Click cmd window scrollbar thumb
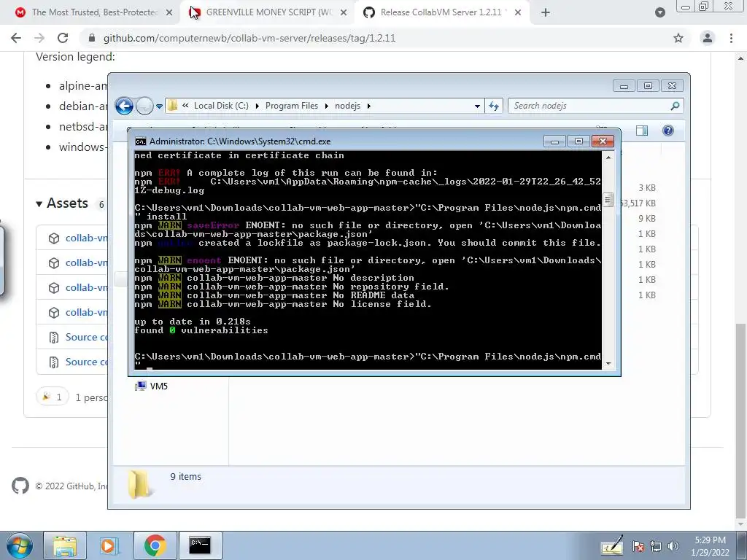Image resolution: width=747 pixels, height=560 pixels. pos(608,200)
